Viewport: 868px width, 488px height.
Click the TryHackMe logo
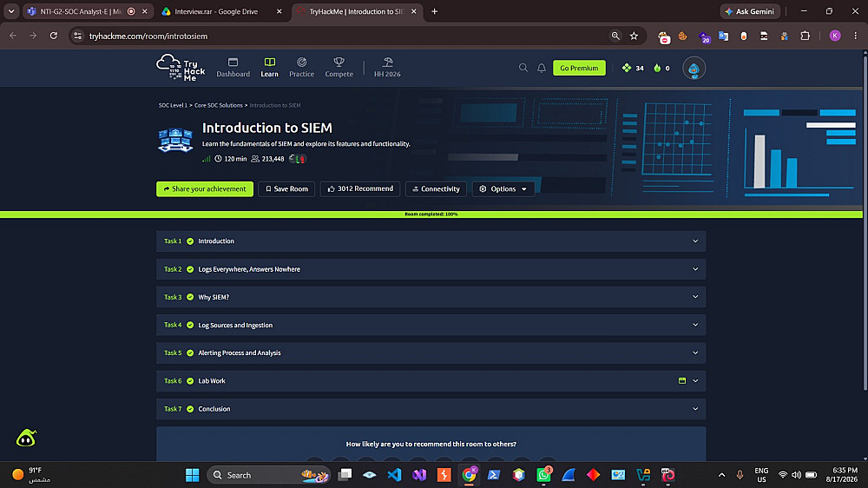click(181, 68)
